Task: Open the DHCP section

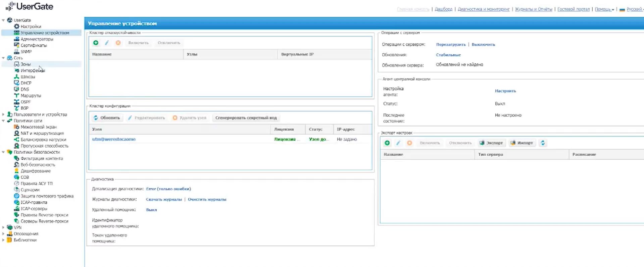Action: tap(26, 83)
